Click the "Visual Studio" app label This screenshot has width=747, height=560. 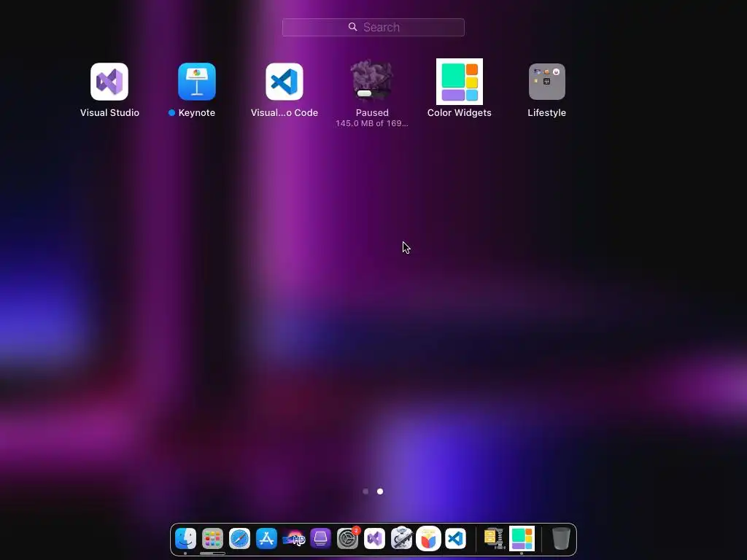click(x=109, y=113)
